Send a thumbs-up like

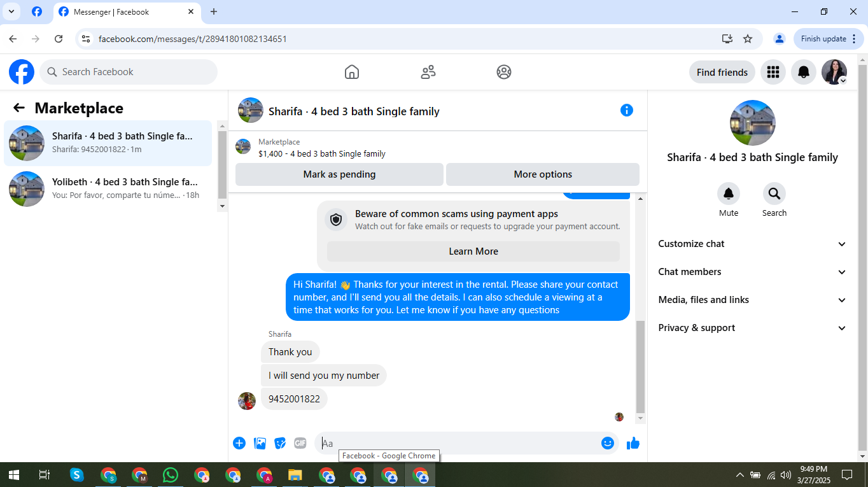[x=633, y=443]
